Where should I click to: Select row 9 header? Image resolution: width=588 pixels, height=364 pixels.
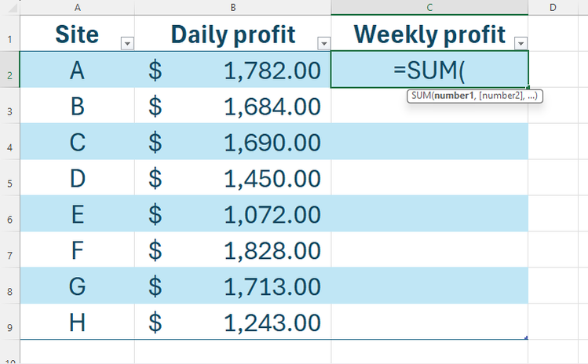(x=9, y=326)
